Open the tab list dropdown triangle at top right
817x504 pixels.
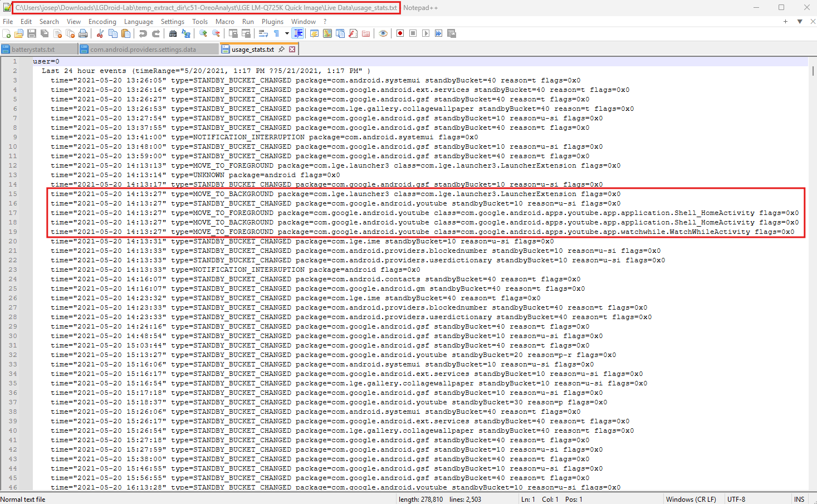[800, 22]
